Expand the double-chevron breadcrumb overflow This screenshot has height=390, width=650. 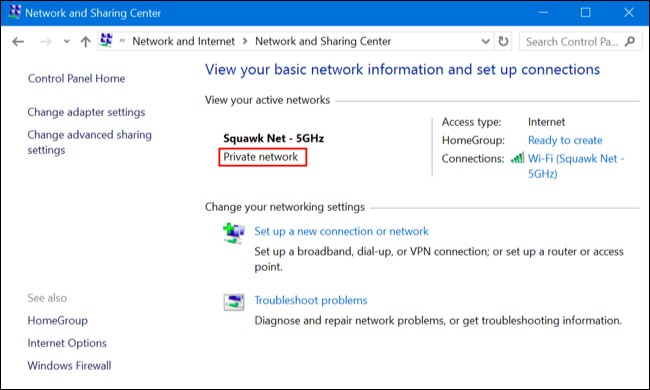(x=122, y=41)
